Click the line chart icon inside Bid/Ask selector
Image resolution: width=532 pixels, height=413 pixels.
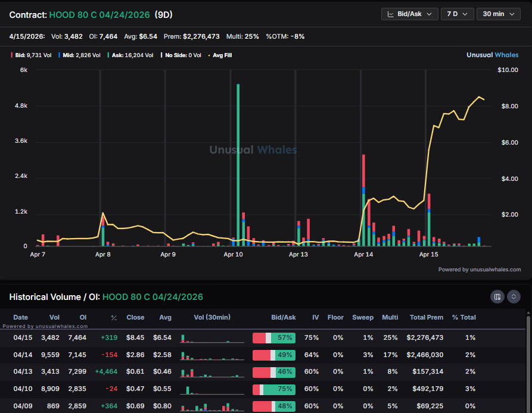pos(391,14)
